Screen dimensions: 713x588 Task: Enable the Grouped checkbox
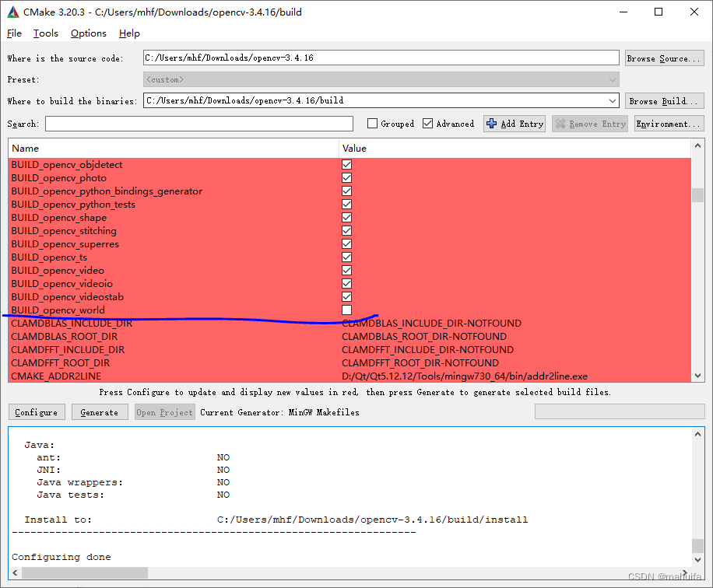coord(372,124)
